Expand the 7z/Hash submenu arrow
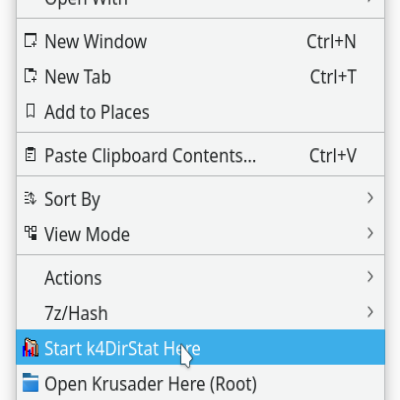Image resolution: width=400 pixels, height=400 pixels. click(370, 312)
